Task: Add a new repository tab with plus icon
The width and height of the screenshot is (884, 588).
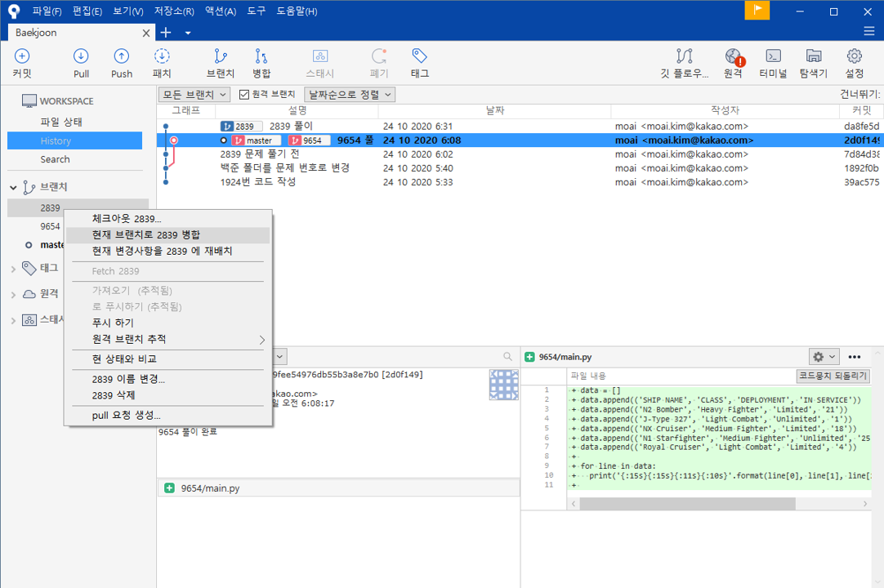Action: [x=166, y=33]
